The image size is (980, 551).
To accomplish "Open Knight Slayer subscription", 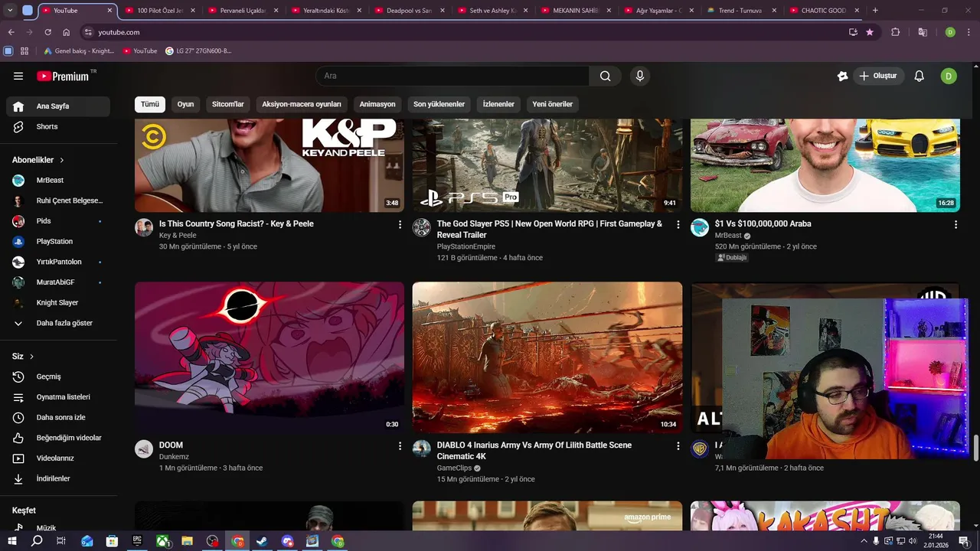I will pos(58,302).
